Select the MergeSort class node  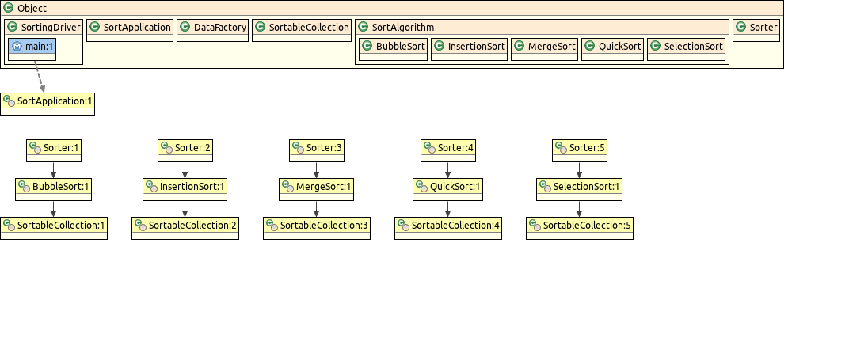(x=544, y=47)
